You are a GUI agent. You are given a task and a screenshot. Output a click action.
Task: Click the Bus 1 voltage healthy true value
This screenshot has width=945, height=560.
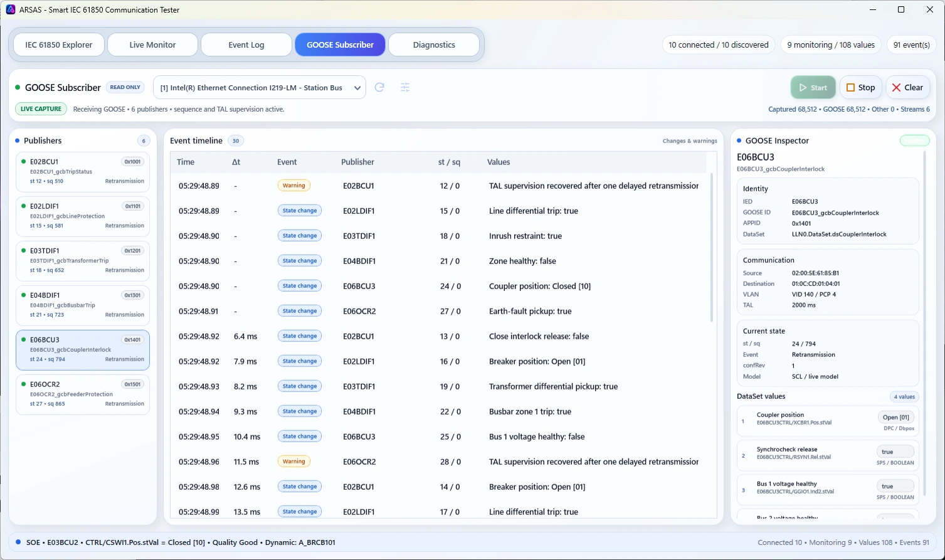[x=895, y=486]
